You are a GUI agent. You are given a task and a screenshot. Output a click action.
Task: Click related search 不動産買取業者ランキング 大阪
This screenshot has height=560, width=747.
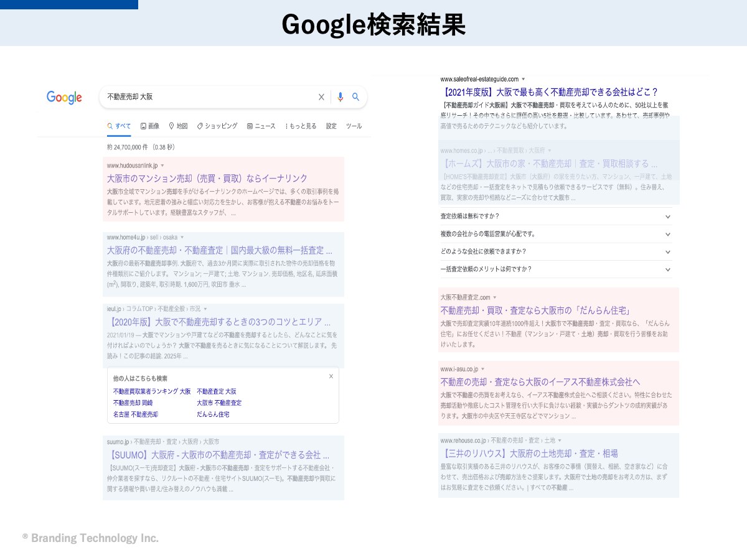pos(152,391)
